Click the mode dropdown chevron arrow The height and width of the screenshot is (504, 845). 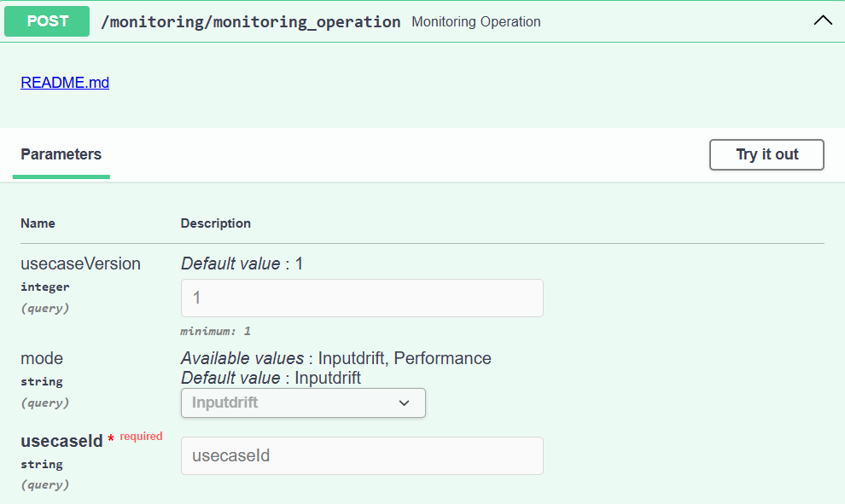(x=405, y=403)
